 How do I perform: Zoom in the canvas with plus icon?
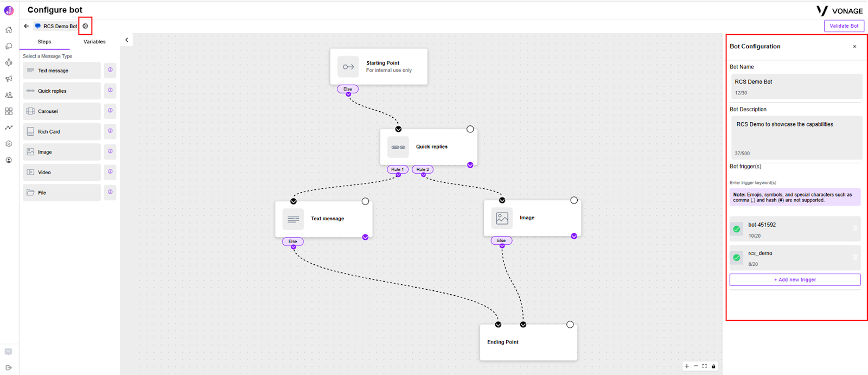click(x=687, y=366)
